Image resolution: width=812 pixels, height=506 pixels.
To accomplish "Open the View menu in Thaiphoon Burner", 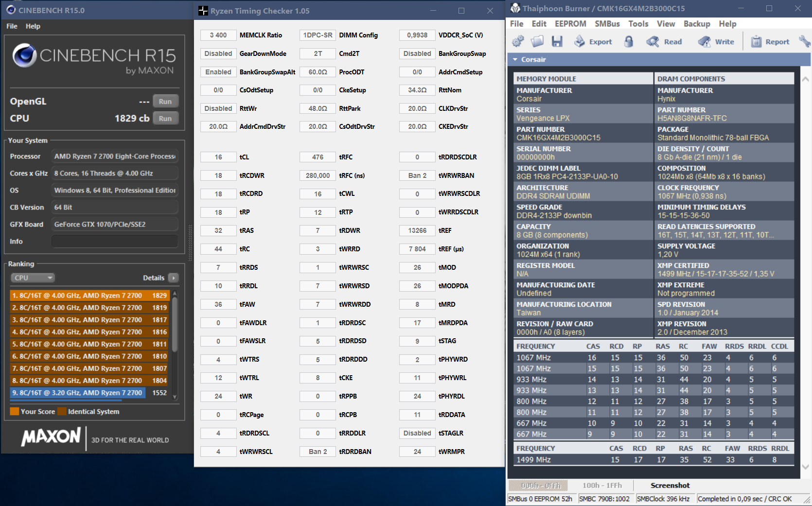I will tap(666, 24).
